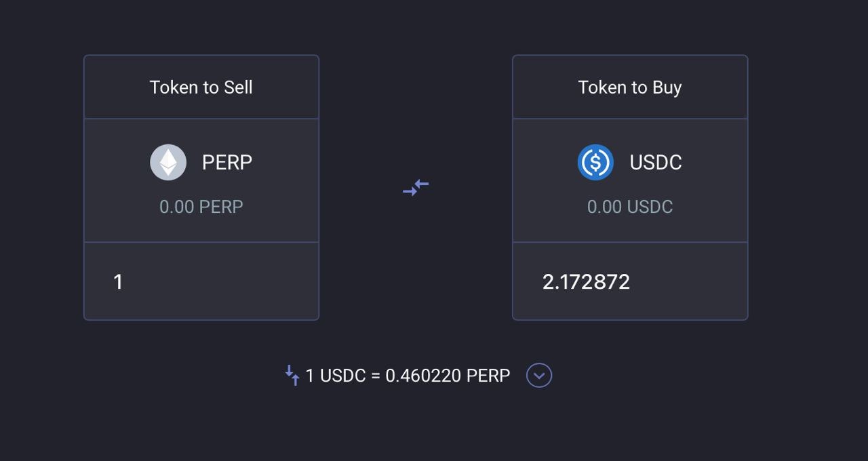Focus the sell amount input field
The width and height of the screenshot is (868, 461).
[x=201, y=281]
